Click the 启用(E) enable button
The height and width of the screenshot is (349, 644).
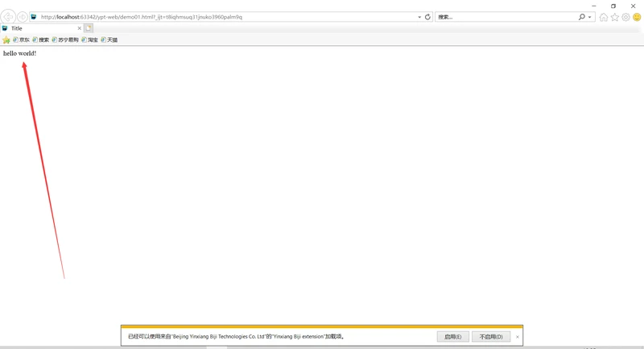[452, 337]
